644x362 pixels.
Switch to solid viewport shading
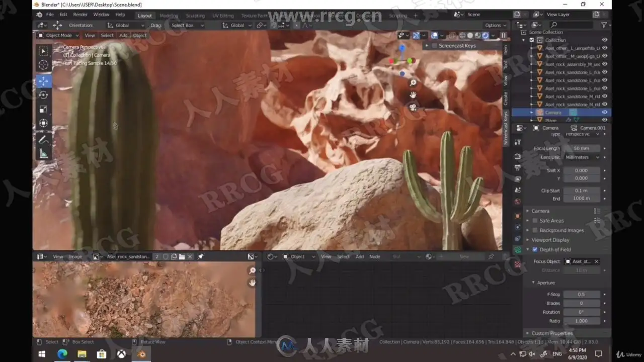coord(470,35)
